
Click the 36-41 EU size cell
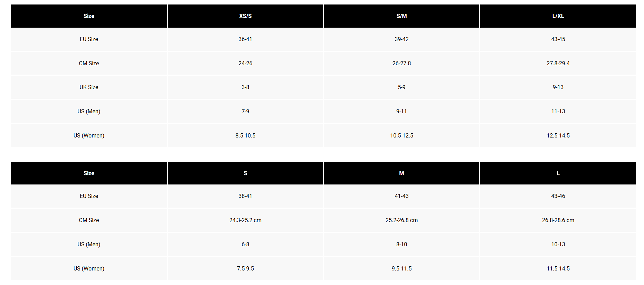point(245,39)
